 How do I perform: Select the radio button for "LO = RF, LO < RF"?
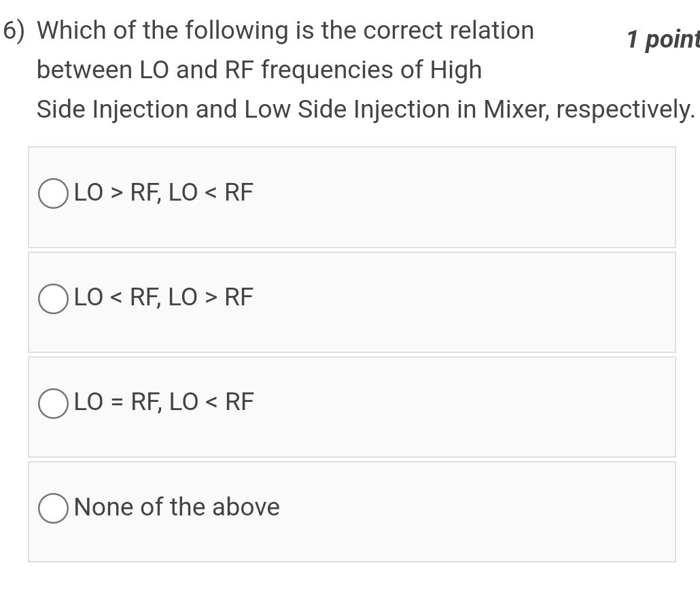point(53,403)
